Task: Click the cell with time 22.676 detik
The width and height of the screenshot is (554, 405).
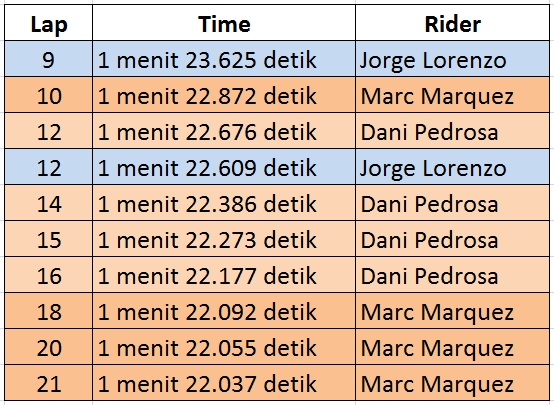Action: (x=224, y=131)
